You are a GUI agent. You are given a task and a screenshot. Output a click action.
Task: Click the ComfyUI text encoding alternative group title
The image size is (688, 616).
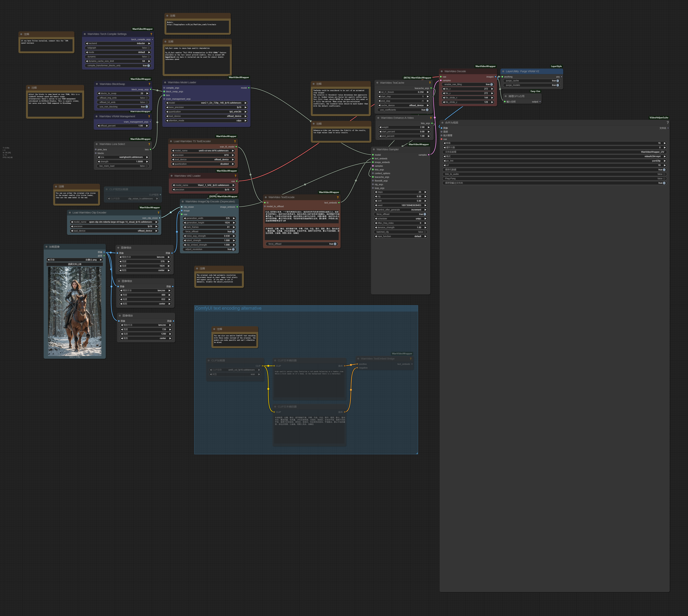pyautogui.click(x=228, y=308)
